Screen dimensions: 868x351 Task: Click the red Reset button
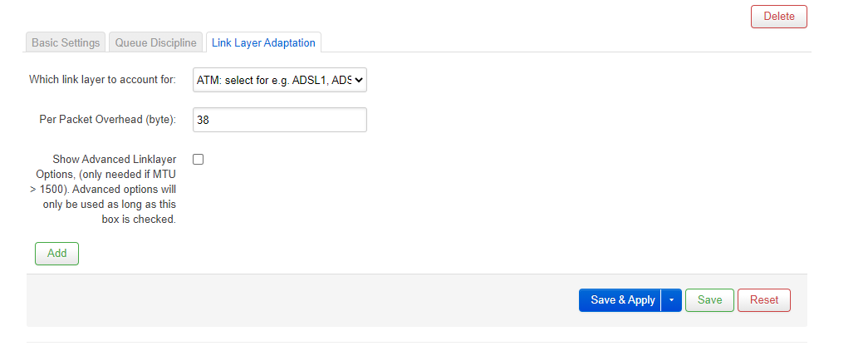click(764, 300)
